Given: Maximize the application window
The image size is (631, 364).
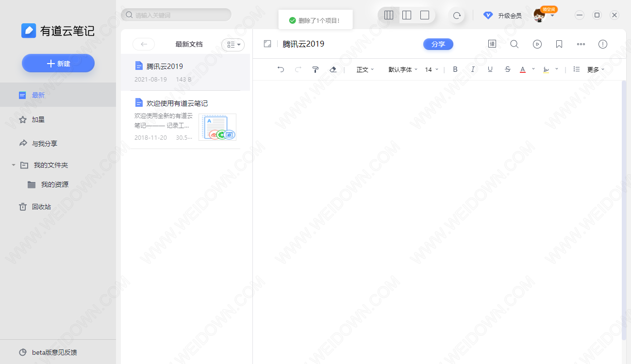Looking at the screenshot, I should pyautogui.click(x=597, y=15).
